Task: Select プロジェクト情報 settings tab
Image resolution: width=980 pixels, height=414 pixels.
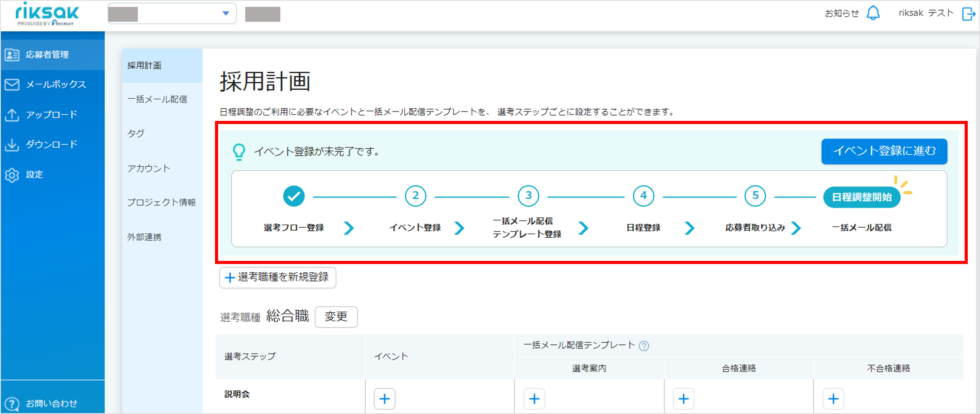Action: tap(162, 203)
